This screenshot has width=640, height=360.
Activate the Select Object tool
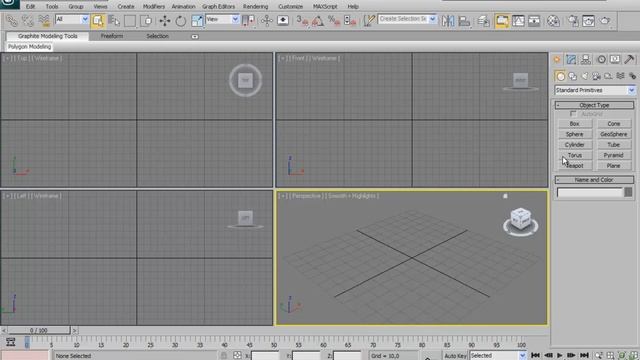tap(98, 21)
